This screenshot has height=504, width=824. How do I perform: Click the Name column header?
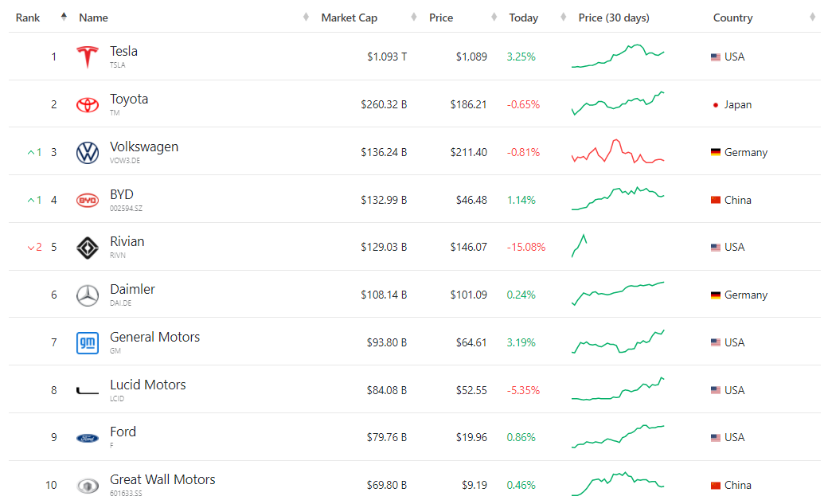click(x=93, y=18)
